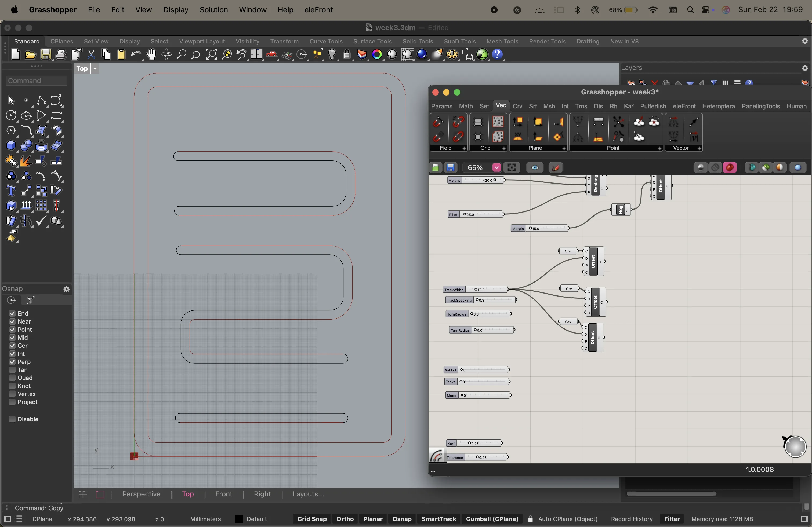Click the Rhino help question mark icon
Screen dimensions: 812x527
tap(498, 54)
